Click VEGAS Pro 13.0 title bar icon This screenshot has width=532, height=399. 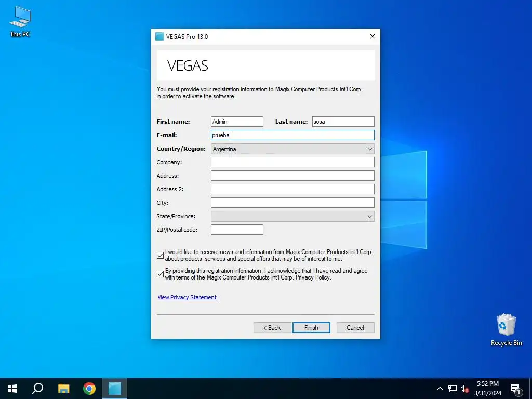click(x=159, y=37)
